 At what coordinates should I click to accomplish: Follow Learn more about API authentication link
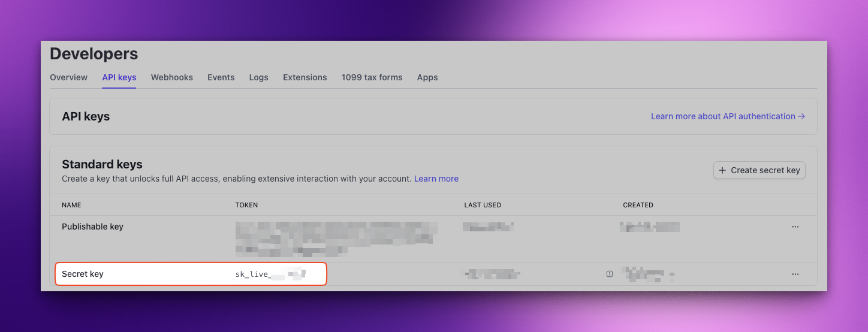[x=728, y=116]
